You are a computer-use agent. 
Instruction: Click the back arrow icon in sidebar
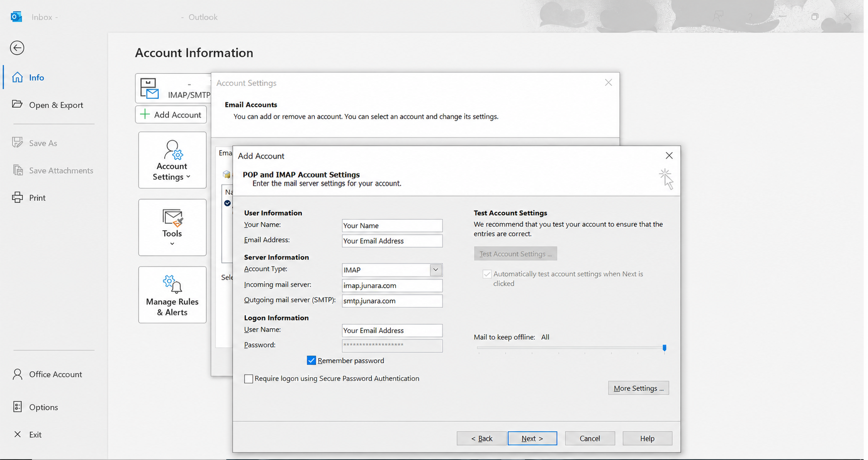pyautogui.click(x=17, y=48)
